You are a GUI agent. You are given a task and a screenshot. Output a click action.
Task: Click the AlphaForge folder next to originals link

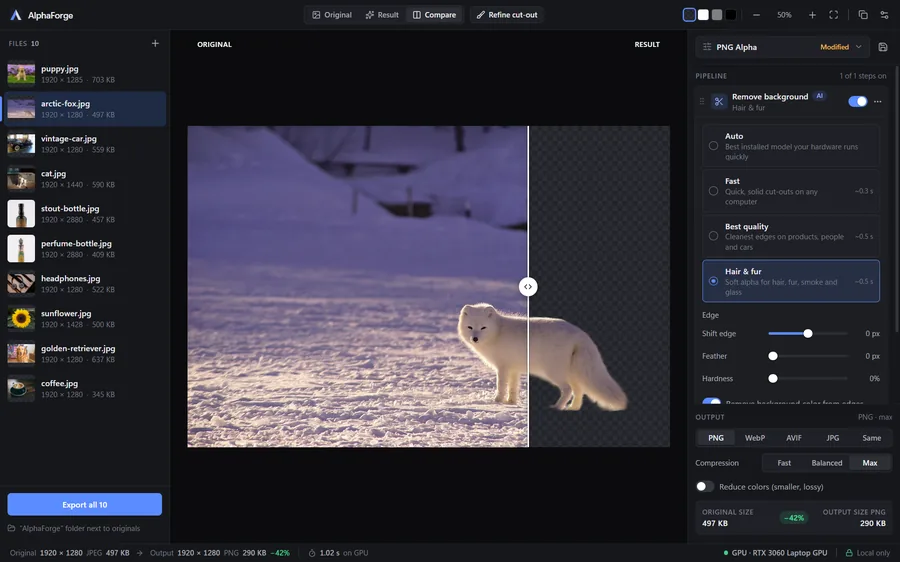click(x=80, y=528)
